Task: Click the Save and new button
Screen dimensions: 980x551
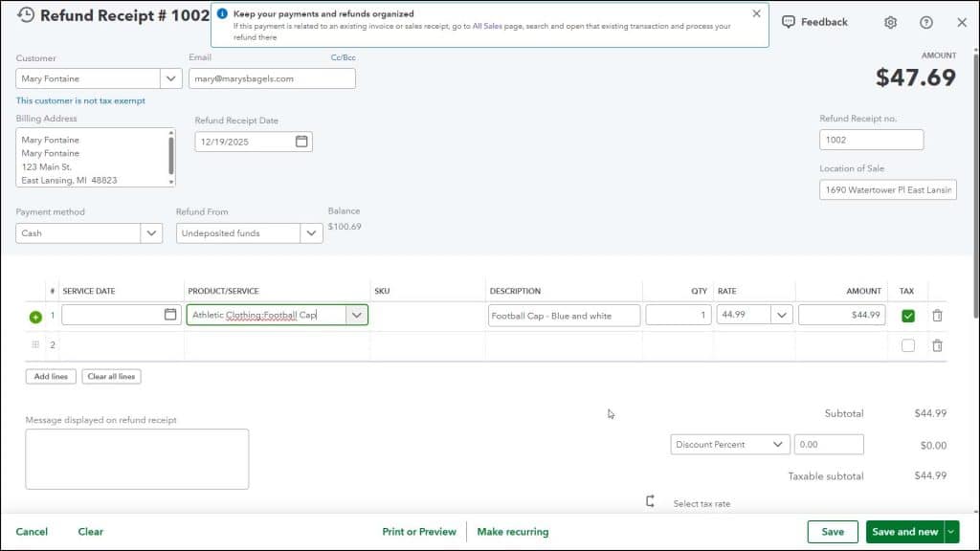Action: click(905, 532)
